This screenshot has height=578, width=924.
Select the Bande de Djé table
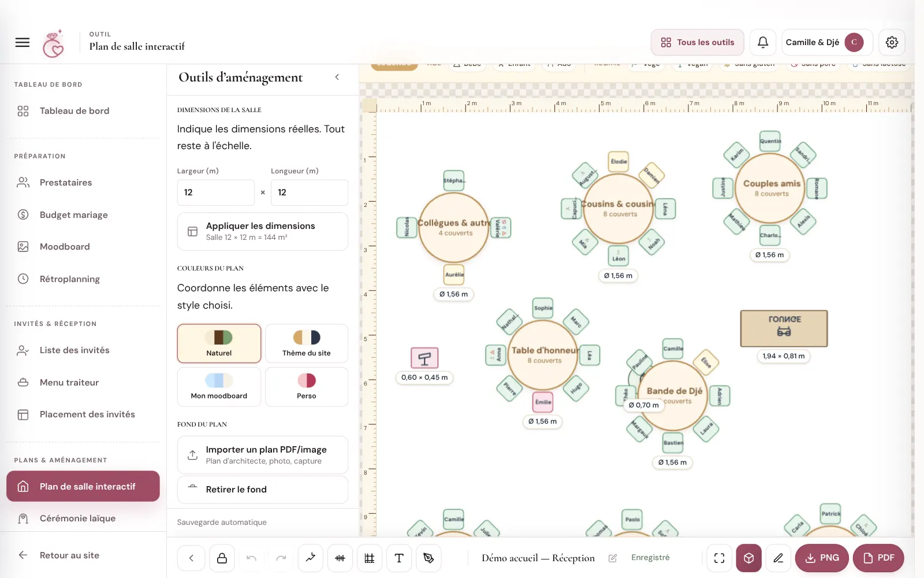(x=673, y=395)
